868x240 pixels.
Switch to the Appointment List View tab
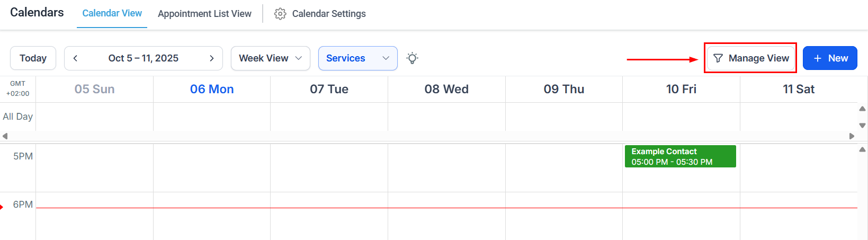tap(204, 14)
